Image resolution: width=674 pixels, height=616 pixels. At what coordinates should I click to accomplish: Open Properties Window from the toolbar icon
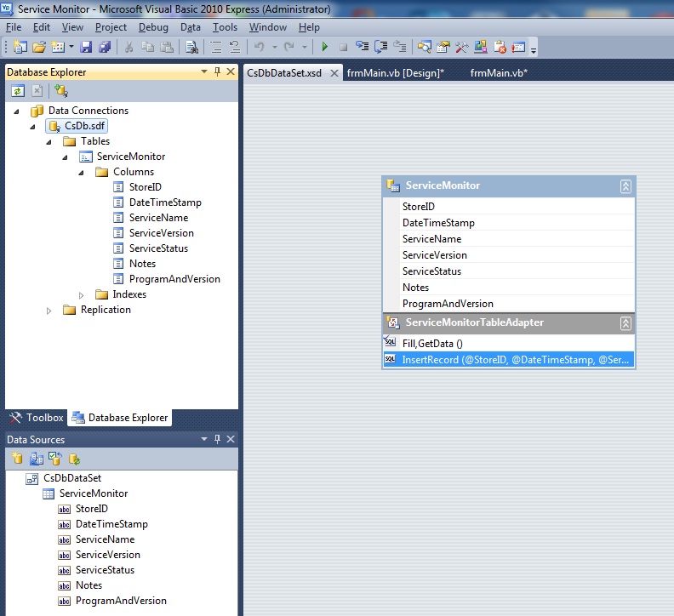click(x=443, y=47)
